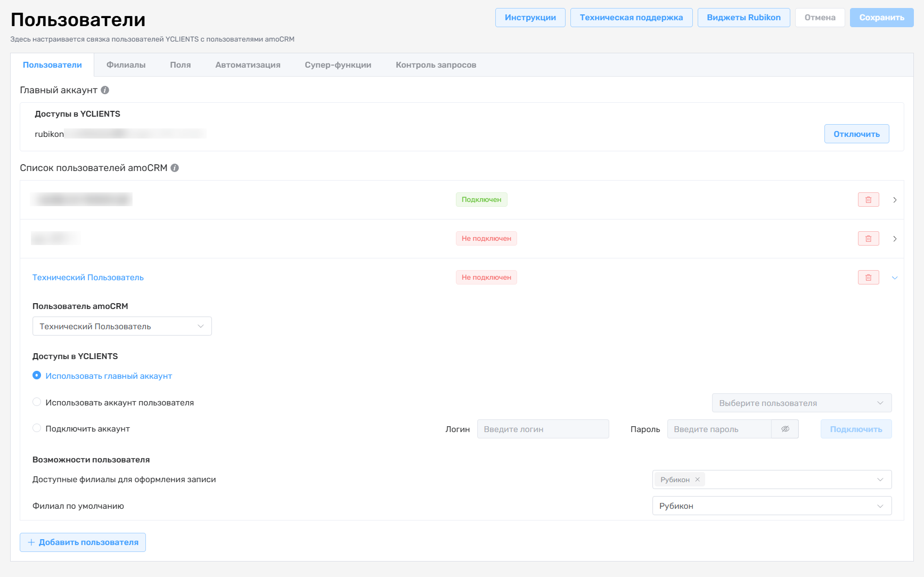The width and height of the screenshot is (924, 577).
Task: Click the green Подключен status badge
Action: [481, 200]
